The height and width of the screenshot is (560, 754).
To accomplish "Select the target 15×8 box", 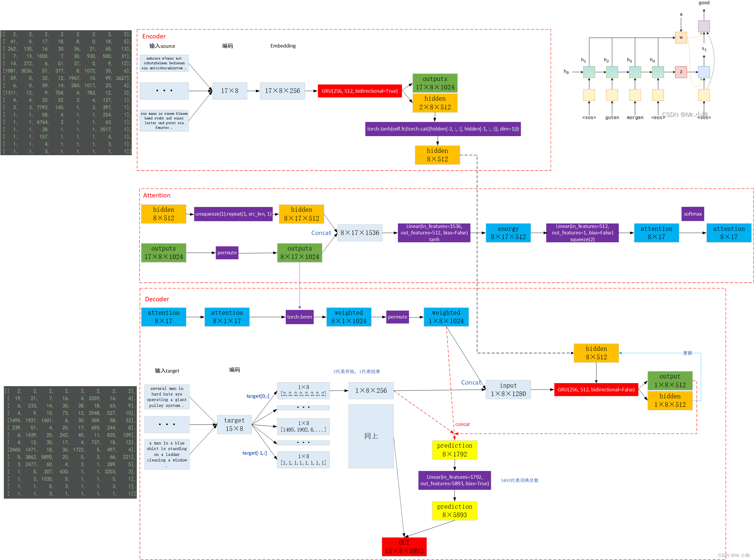I will tap(234, 424).
